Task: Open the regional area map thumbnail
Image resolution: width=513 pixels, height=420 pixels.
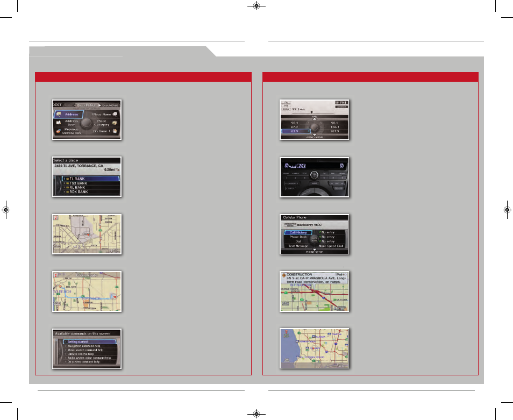Action: pyautogui.click(x=314, y=348)
